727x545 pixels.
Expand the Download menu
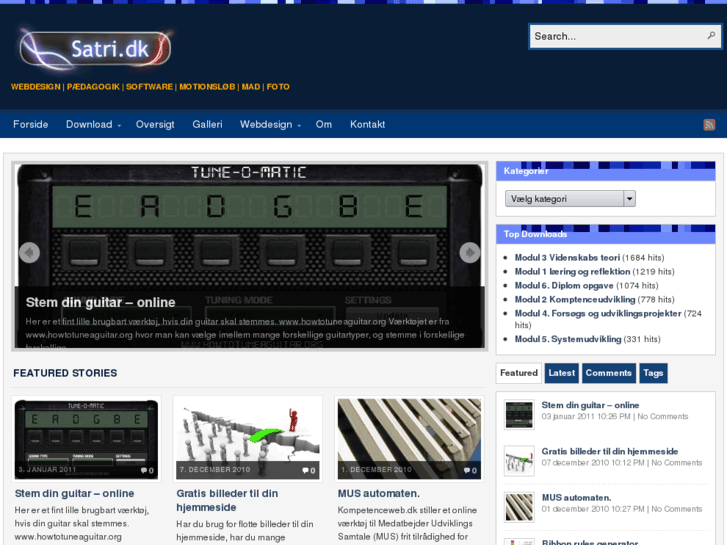click(93, 124)
